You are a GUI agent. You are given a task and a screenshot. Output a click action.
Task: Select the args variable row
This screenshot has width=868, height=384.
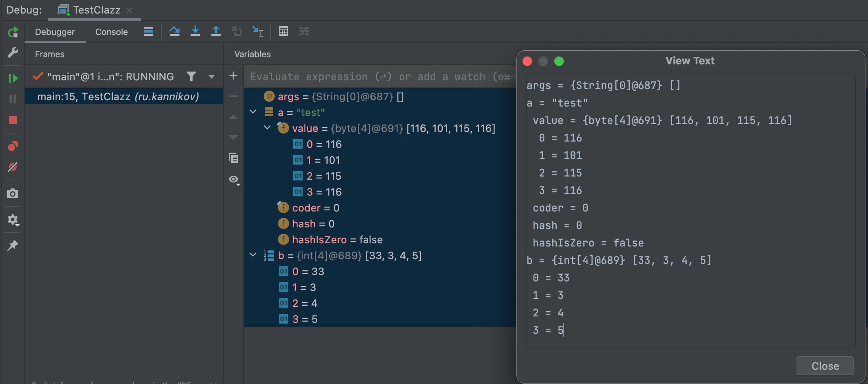pyautogui.click(x=380, y=96)
